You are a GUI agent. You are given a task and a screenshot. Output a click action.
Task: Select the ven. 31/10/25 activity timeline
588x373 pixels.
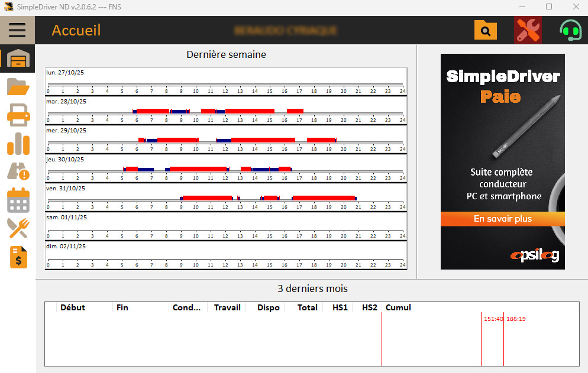pyautogui.click(x=226, y=197)
